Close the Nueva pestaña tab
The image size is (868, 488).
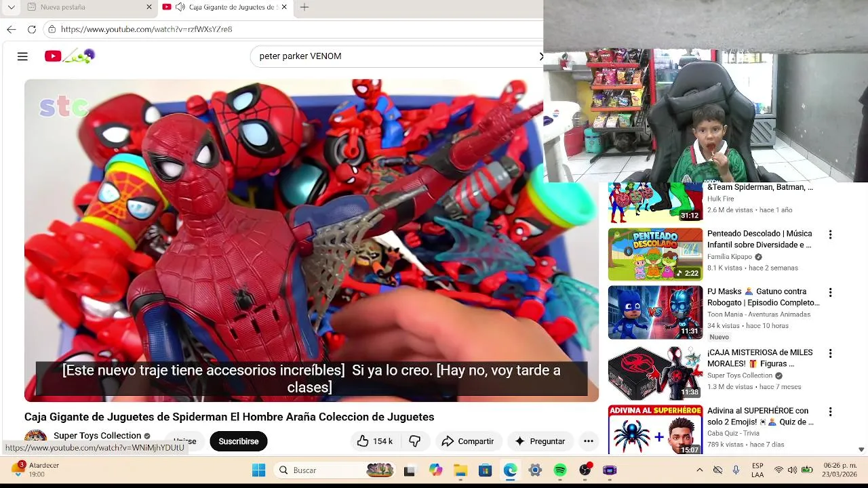click(x=149, y=7)
